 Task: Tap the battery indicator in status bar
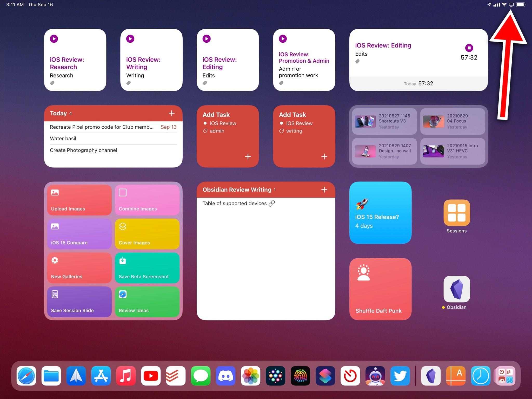click(521, 4)
